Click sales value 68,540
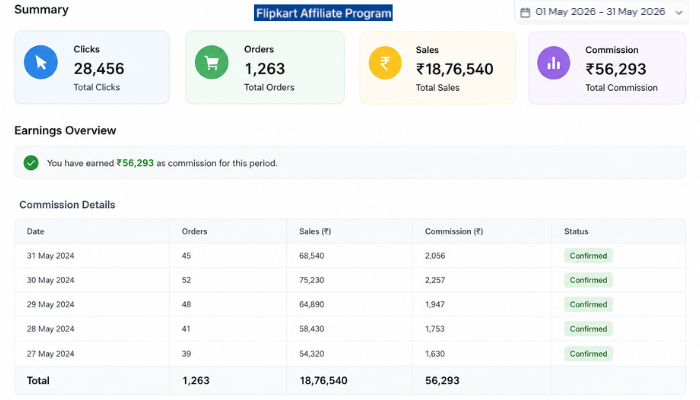This screenshot has height=400, width=700. pos(312,256)
